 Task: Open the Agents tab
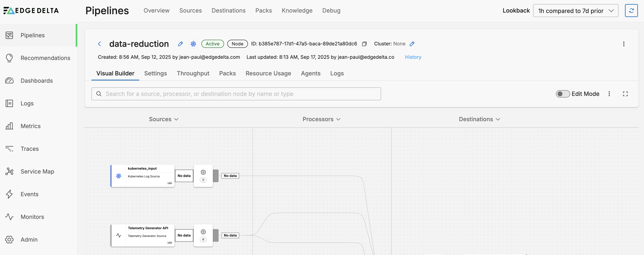311,73
